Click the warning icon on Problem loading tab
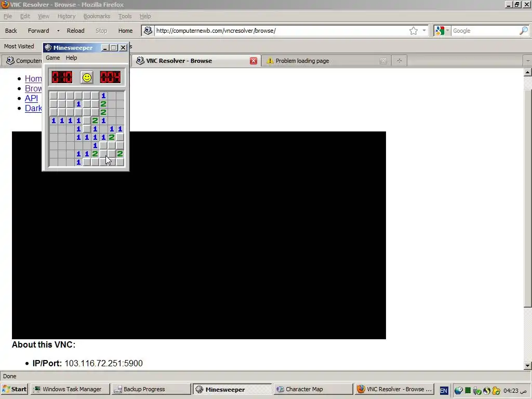532x399 pixels. tap(270, 61)
